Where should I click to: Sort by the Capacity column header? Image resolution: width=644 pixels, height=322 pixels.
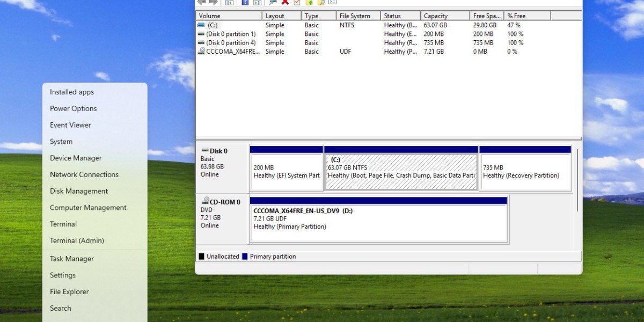pos(445,16)
